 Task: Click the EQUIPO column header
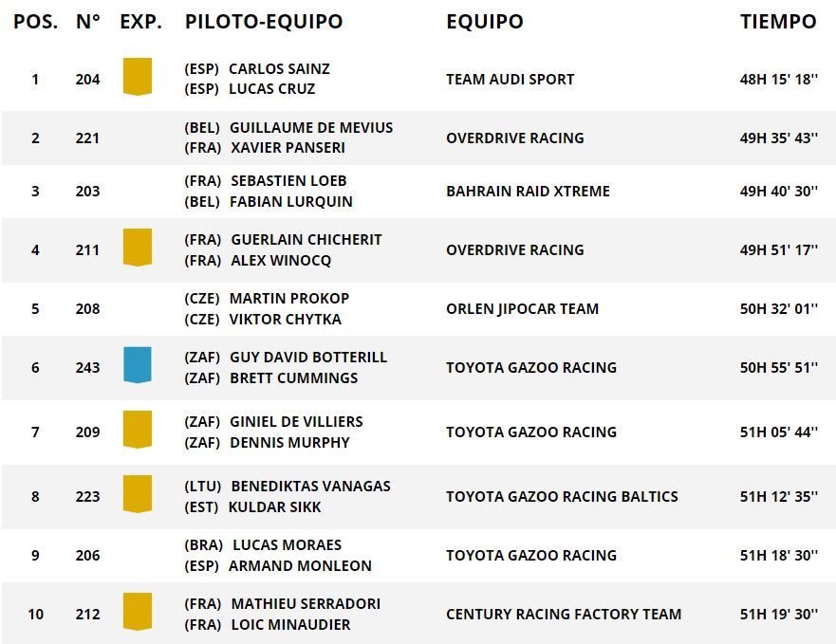pyautogui.click(x=484, y=21)
